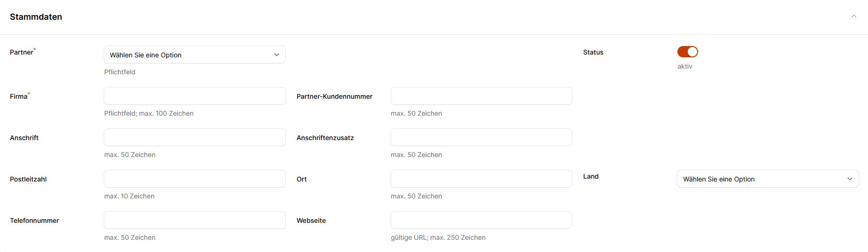Click the Firma input field
This screenshot has height=252, width=868.
194,96
